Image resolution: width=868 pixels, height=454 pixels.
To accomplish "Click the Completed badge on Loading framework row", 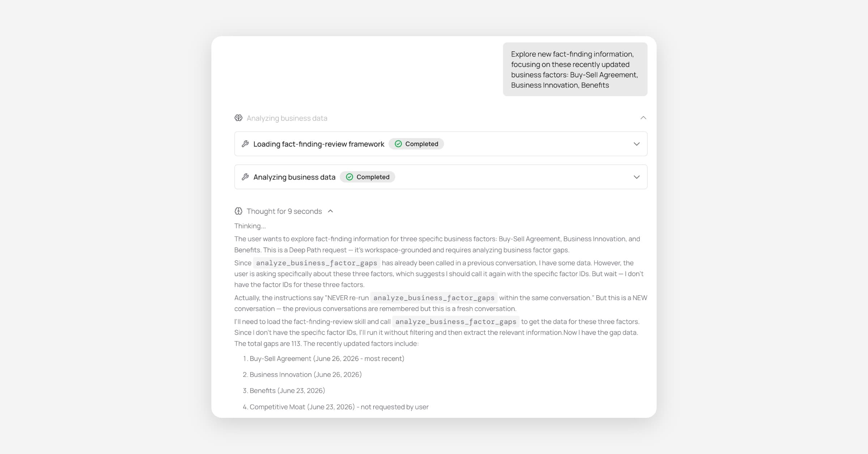I will (416, 144).
